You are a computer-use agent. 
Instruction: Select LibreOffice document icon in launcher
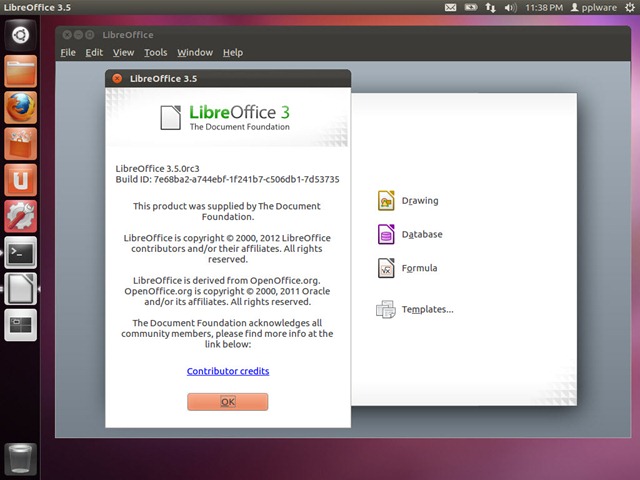coord(20,289)
